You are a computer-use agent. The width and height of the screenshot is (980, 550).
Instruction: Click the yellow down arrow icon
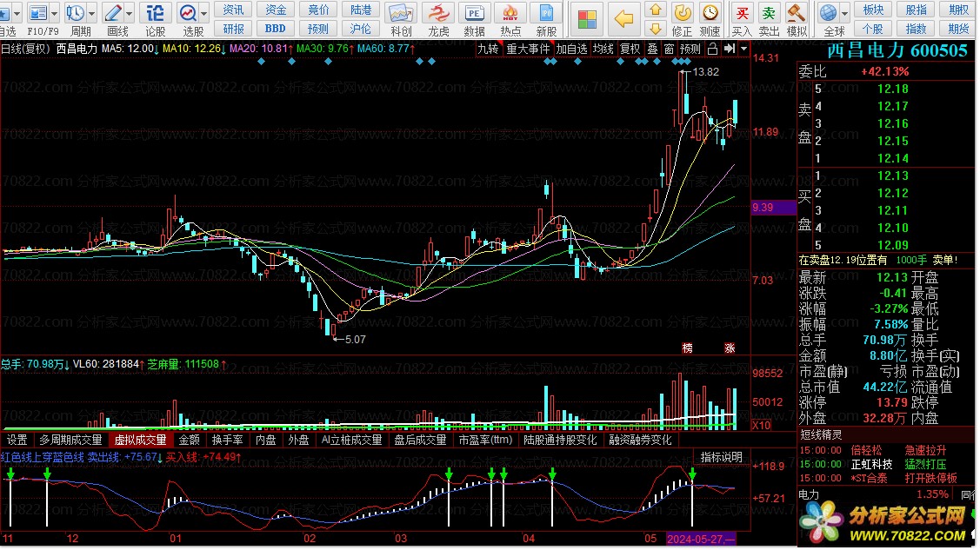click(656, 28)
